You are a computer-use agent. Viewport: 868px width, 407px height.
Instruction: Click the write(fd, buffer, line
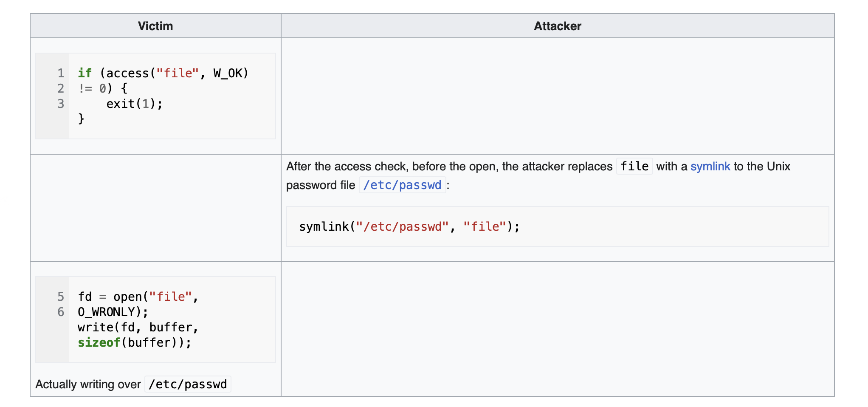coord(138,327)
